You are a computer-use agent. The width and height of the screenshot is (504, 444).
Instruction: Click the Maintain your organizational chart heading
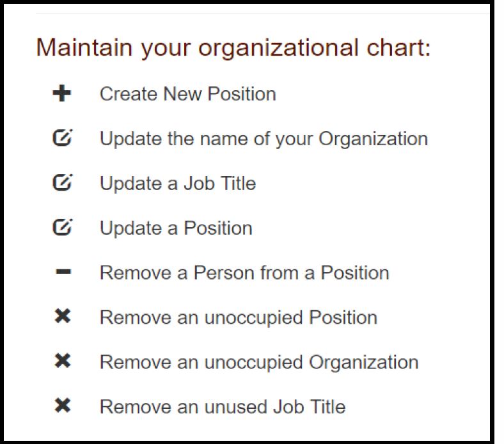(x=233, y=48)
